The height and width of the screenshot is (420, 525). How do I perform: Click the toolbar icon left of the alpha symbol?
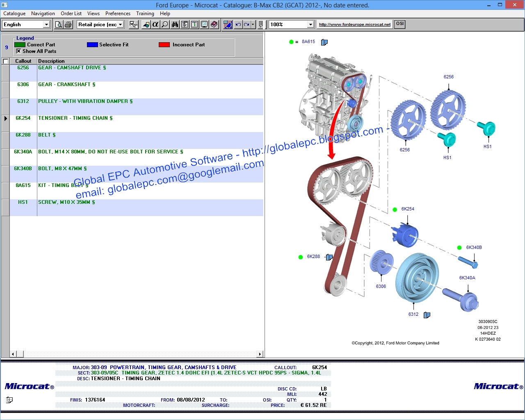(x=146, y=25)
